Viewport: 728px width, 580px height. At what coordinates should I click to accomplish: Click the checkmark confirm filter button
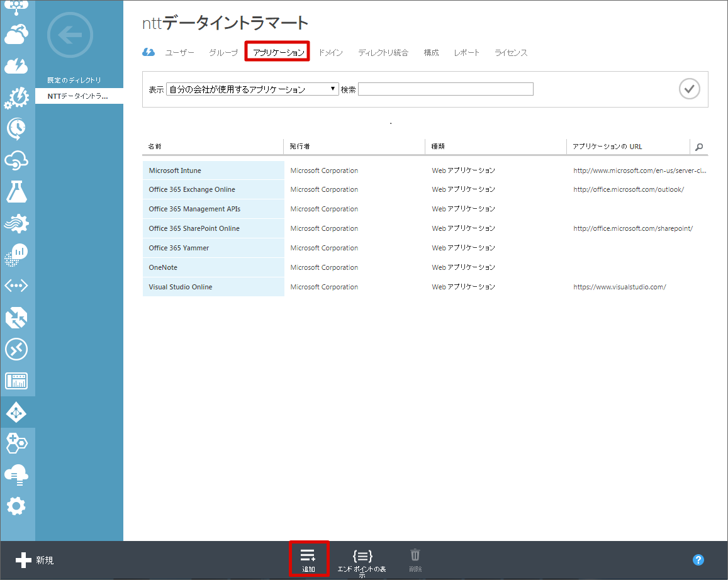pyautogui.click(x=690, y=89)
